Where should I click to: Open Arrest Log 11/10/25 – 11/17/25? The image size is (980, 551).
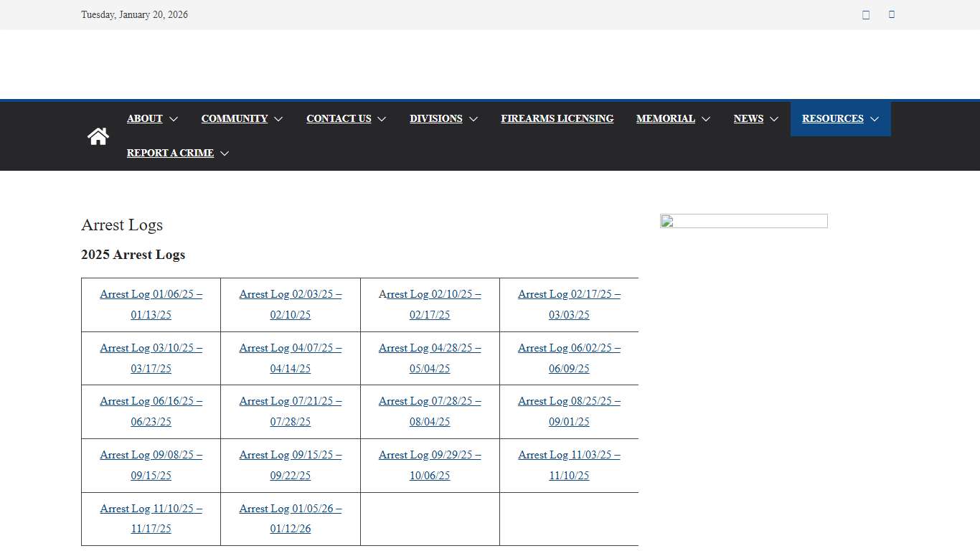(x=151, y=518)
